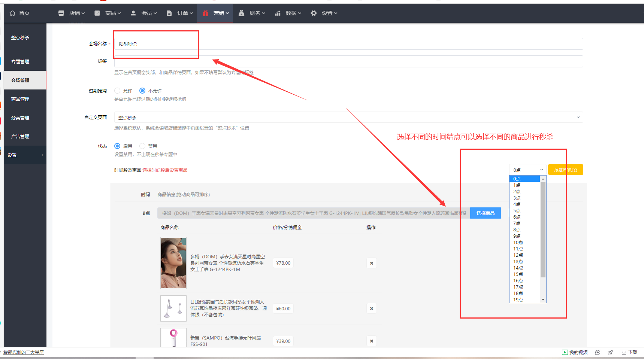Screen dimensions: 644x359
Task: Click the dropdown list scroll-up arrow
Action: (543, 179)
